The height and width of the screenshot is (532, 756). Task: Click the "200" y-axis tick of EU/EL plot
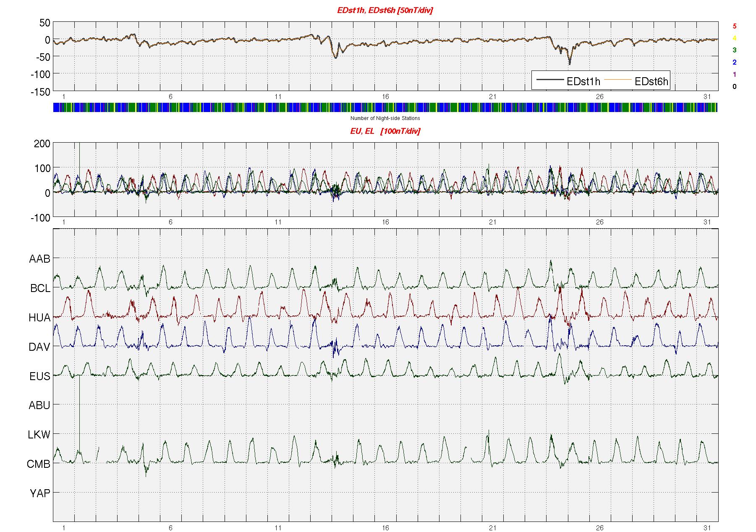click(x=43, y=144)
